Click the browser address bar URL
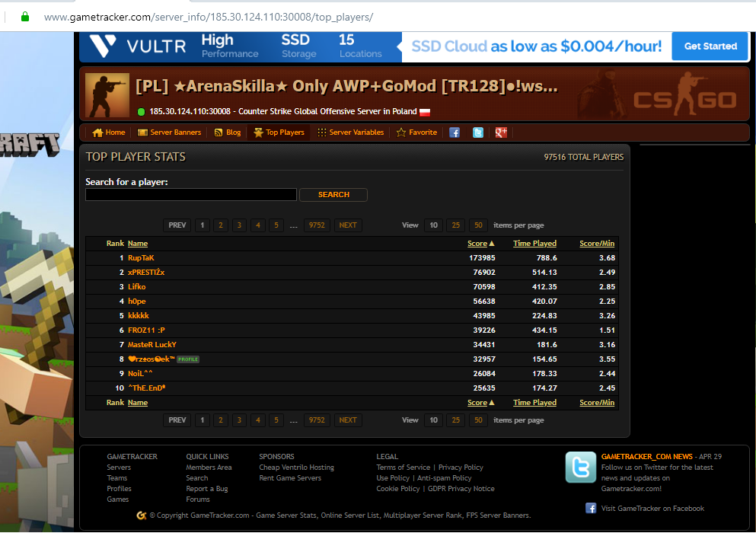This screenshot has width=756, height=533. (x=209, y=17)
